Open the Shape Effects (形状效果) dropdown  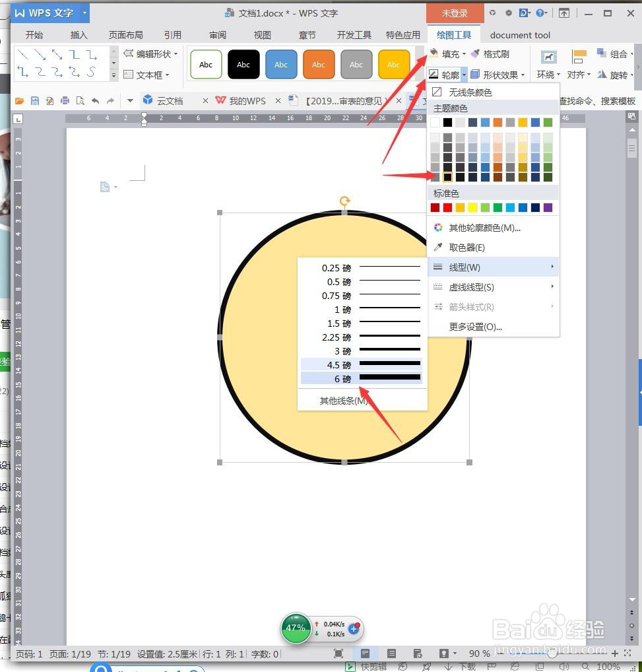point(498,75)
